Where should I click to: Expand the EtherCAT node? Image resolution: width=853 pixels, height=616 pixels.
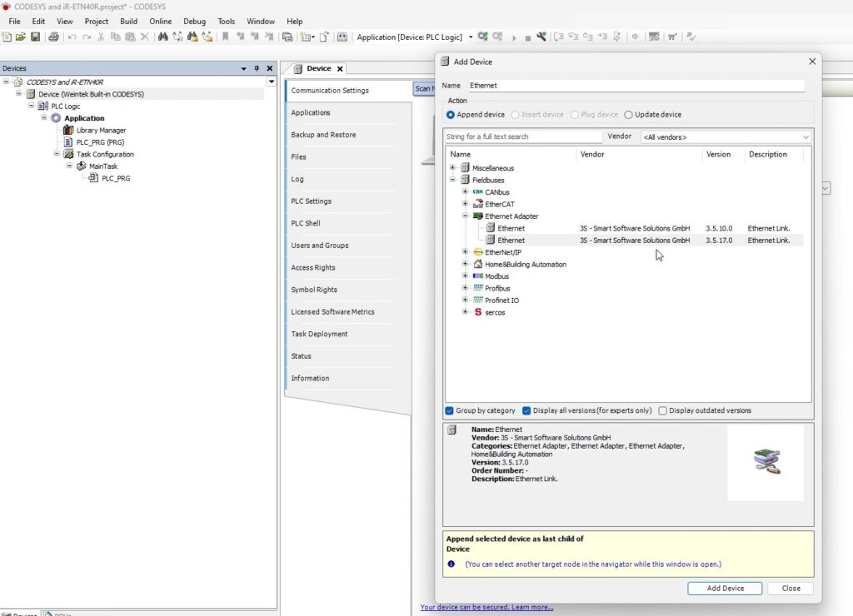pyautogui.click(x=465, y=204)
